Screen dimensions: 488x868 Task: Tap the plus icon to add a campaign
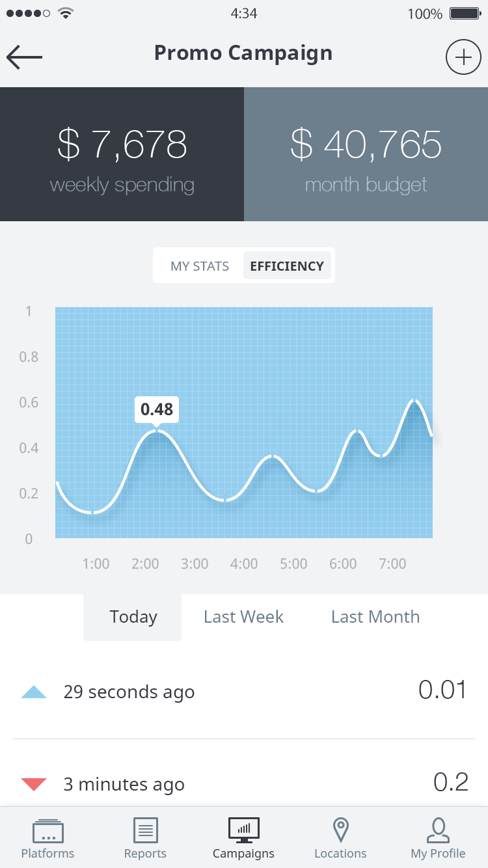click(463, 57)
